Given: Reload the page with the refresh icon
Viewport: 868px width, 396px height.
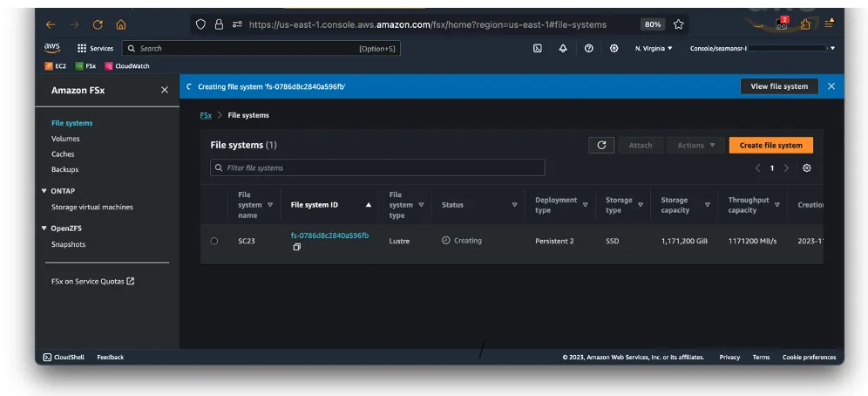Looking at the screenshot, I should tap(98, 24).
